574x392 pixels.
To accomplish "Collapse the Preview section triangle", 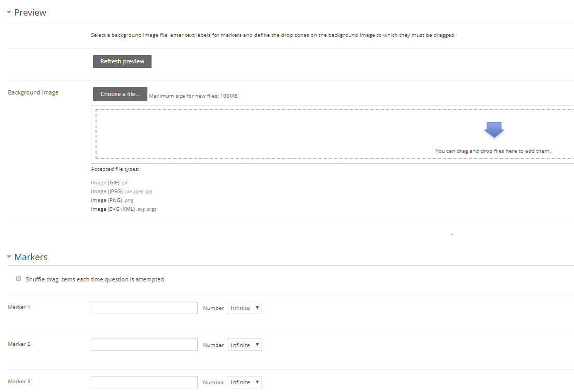I will tap(9, 12).
